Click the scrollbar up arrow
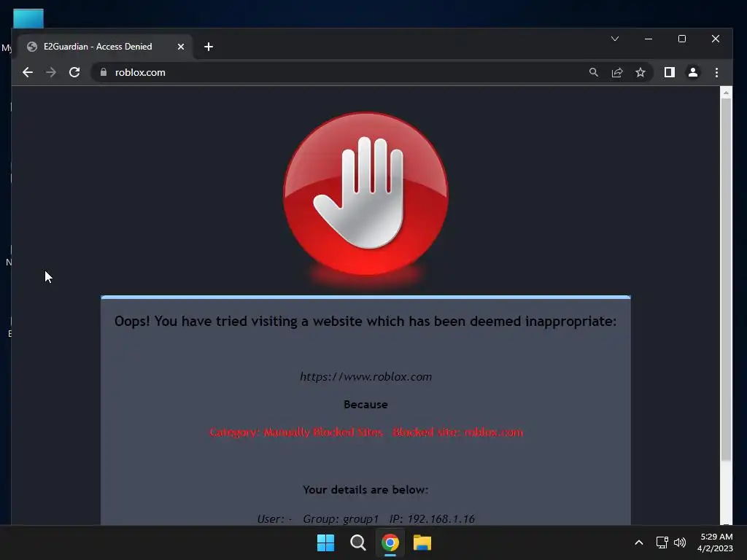This screenshot has height=560, width=747. (x=726, y=93)
